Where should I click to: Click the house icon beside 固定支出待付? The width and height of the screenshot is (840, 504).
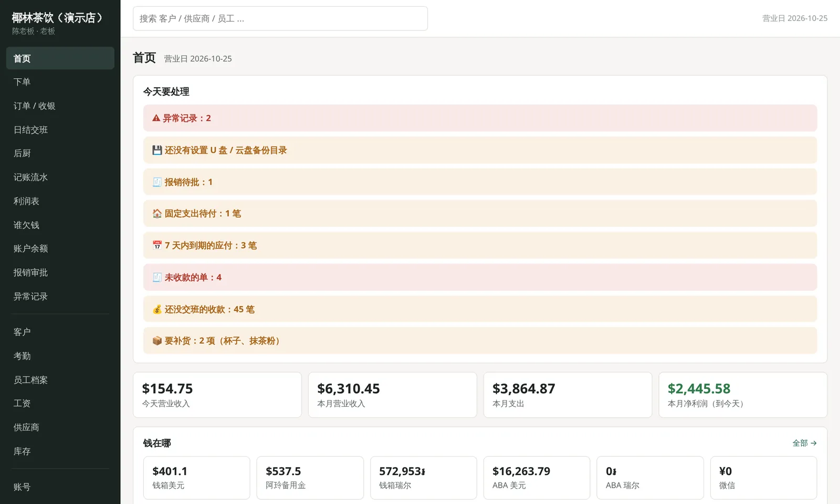(157, 214)
